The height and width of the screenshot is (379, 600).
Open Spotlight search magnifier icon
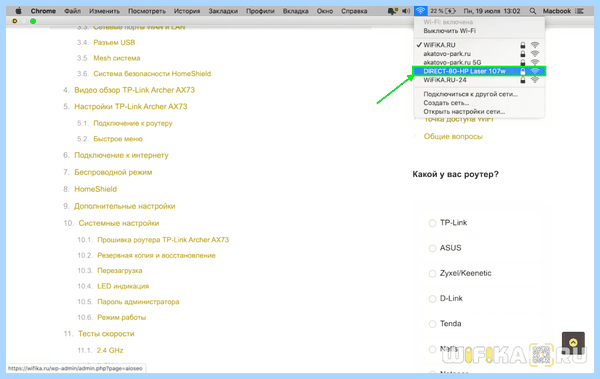click(533, 11)
